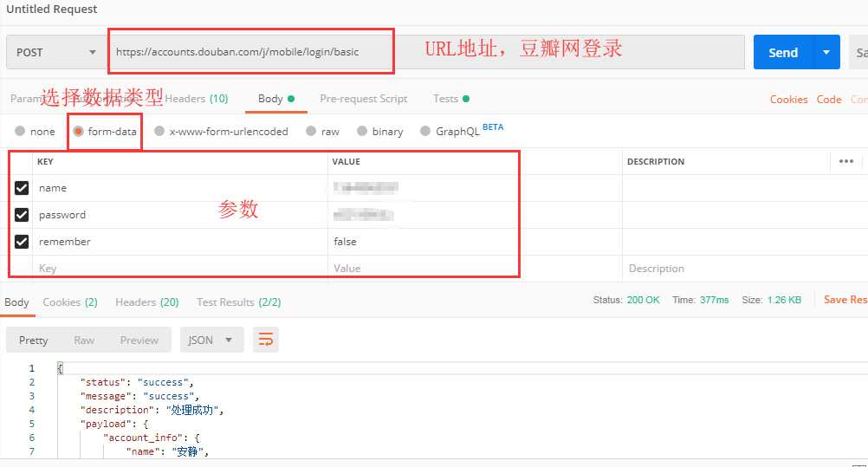Screen dimensions: 868x467
Task: Toggle the wrap lines icon
Action: coord(266,341)
